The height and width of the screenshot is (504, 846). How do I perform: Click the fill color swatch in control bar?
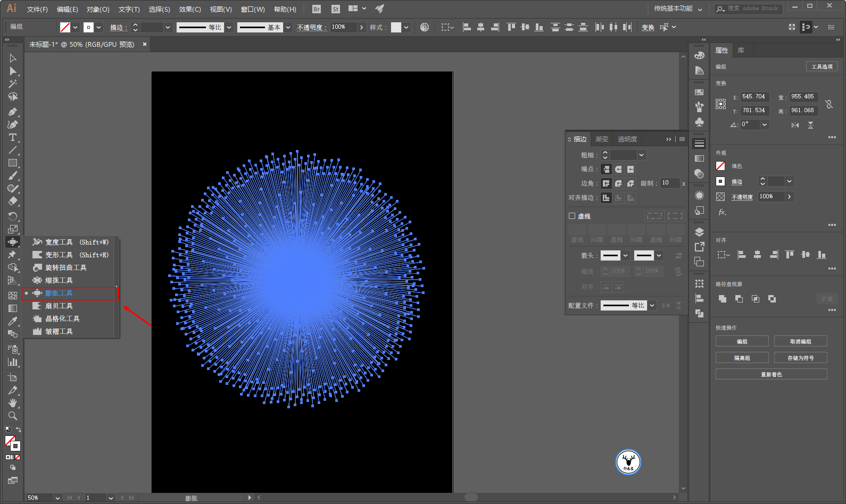(65, 27)
